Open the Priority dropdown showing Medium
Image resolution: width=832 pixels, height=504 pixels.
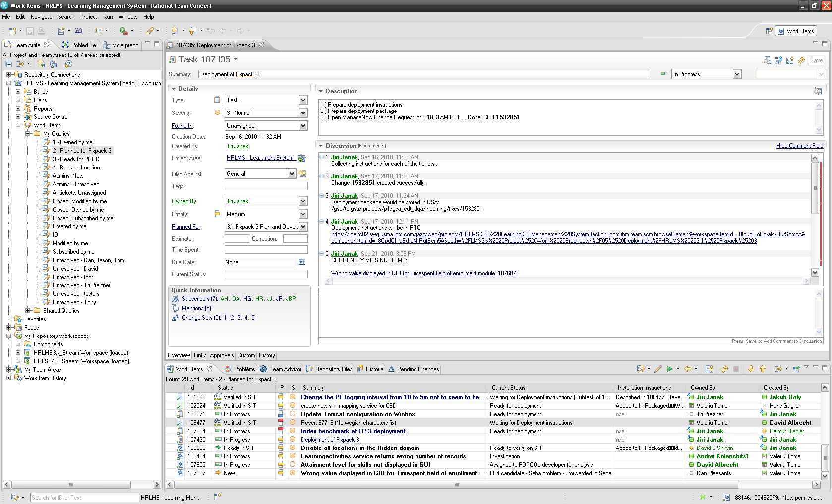click(x=303, y=214)
